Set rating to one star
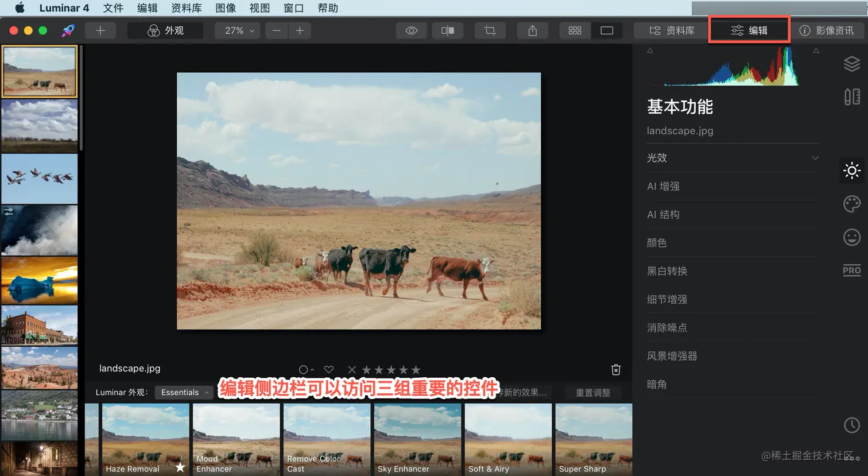 click(x=366, y=370)
